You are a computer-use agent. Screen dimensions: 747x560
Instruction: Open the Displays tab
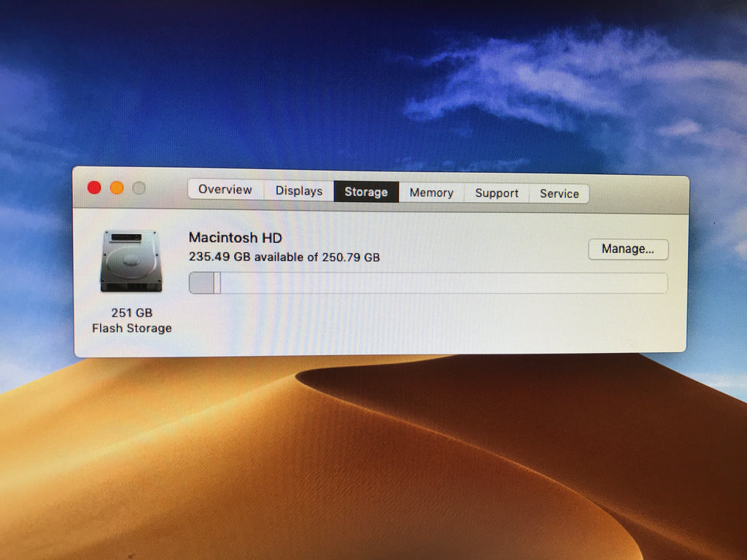299,191
